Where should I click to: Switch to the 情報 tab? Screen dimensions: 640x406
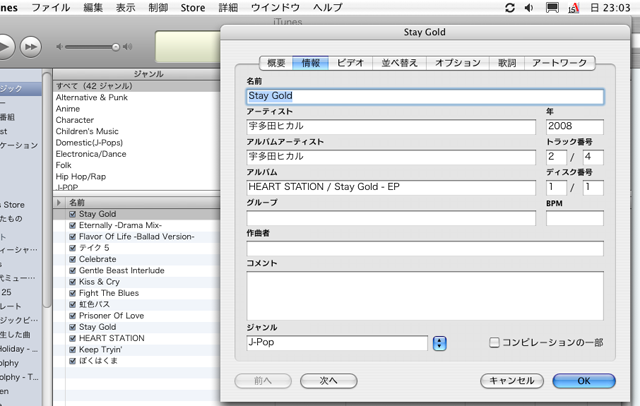pos(311,63)
